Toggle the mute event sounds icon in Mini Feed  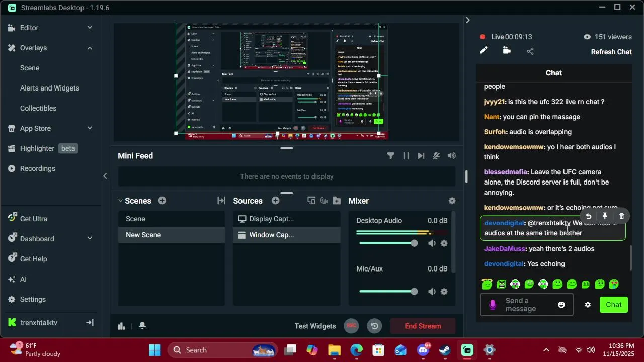pyautogui.click(x=436, y=156)
